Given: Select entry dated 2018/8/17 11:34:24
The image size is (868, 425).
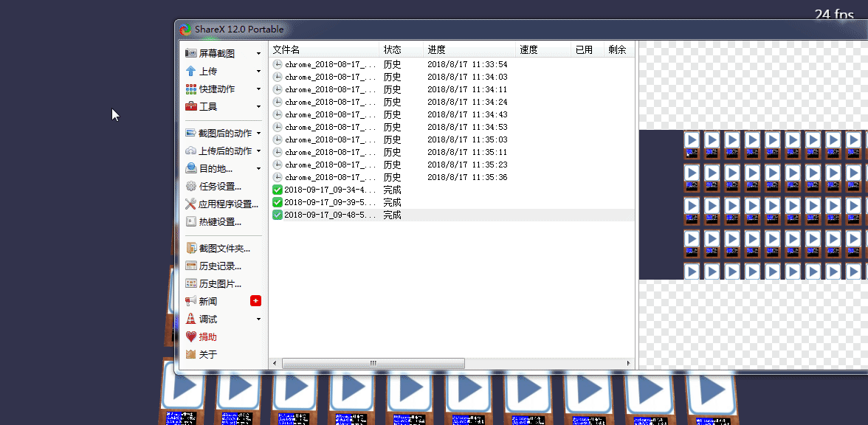Looking at the screenshot, I should (x=452, y=102).
